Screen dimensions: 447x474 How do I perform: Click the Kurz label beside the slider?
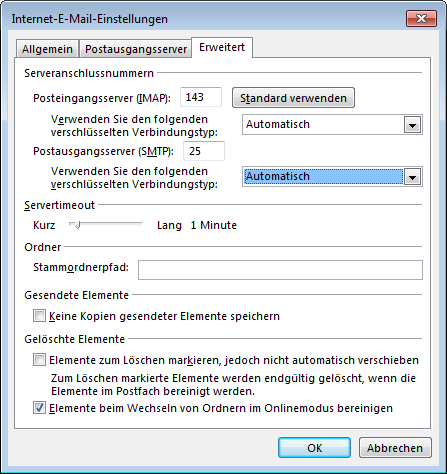pyautogui.click(x=44, y=225)
